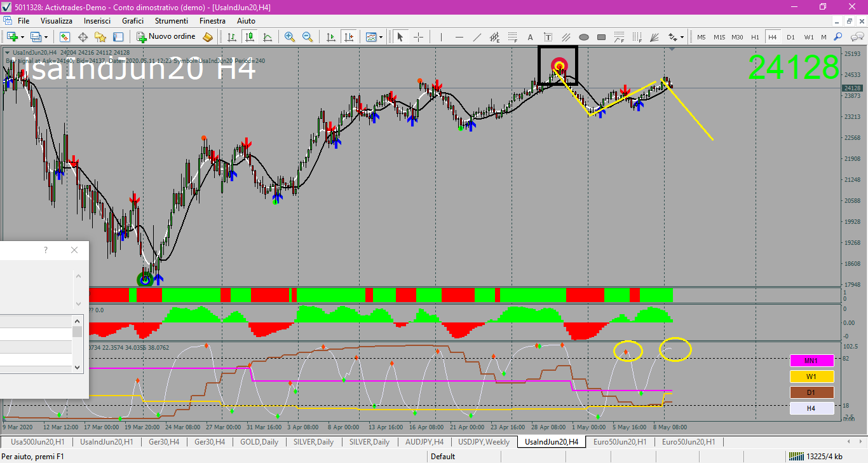This screenshot has width=868, height=463.
Task: Open the Strumenti menu
Action: pyautogui.click(x=171, y=21)
